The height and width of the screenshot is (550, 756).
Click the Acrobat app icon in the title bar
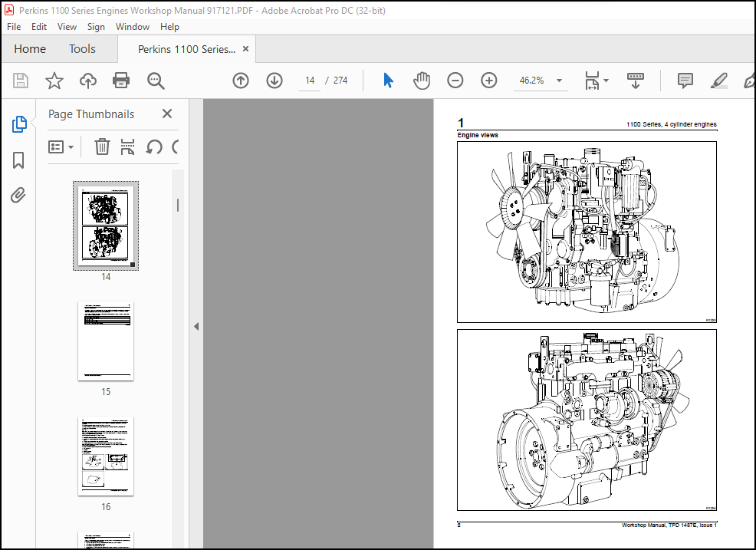coord(9,10)
